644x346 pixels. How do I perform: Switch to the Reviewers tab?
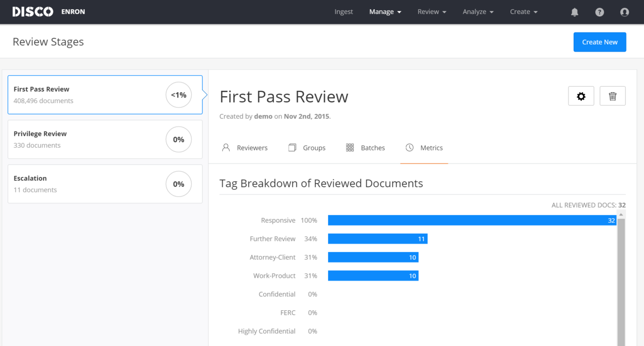(x=245, y=148)
